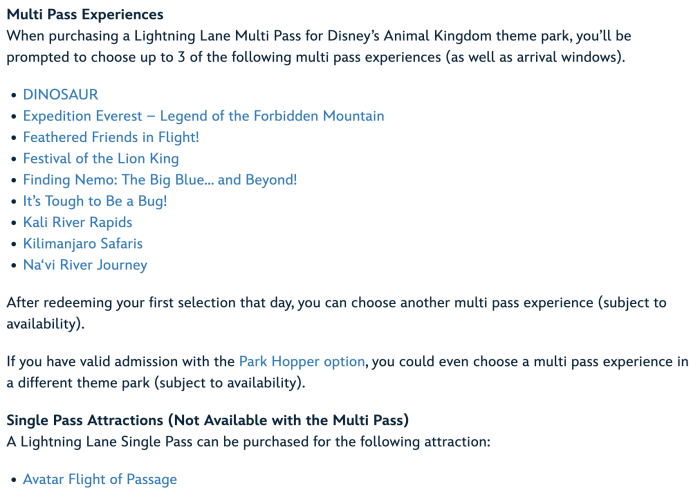Click the bullet point beside DINOSAUR
The image size is (700, 500).
coord(13,95)
